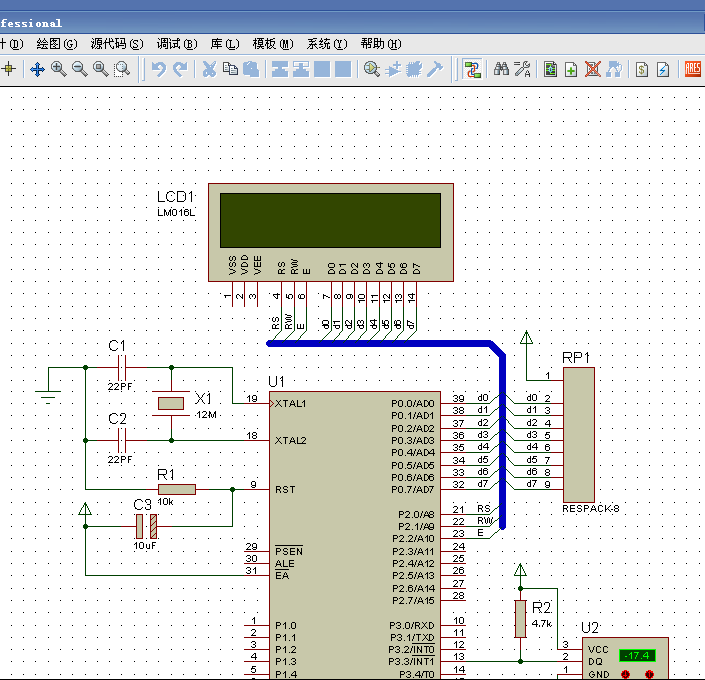Remove the current sheet

point(593,69)
